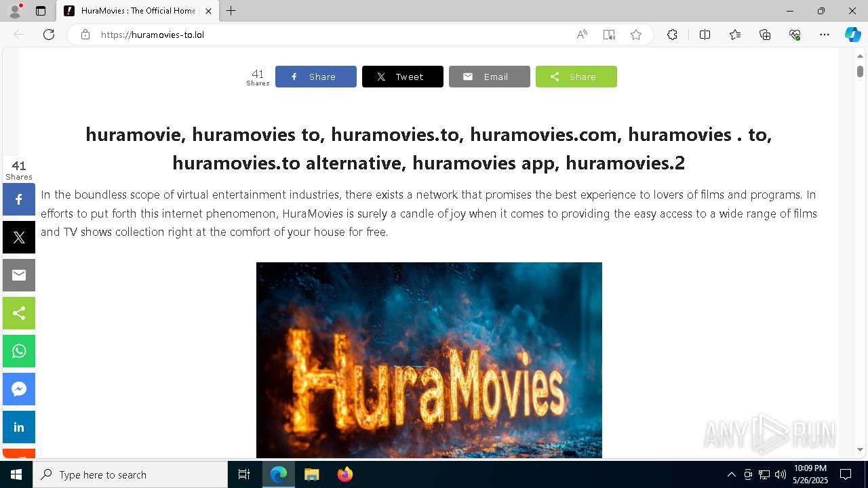This screenshot has width=868, height=488.
Task: Open File Explorer from the taskbar
Action: tap(311, 474)
